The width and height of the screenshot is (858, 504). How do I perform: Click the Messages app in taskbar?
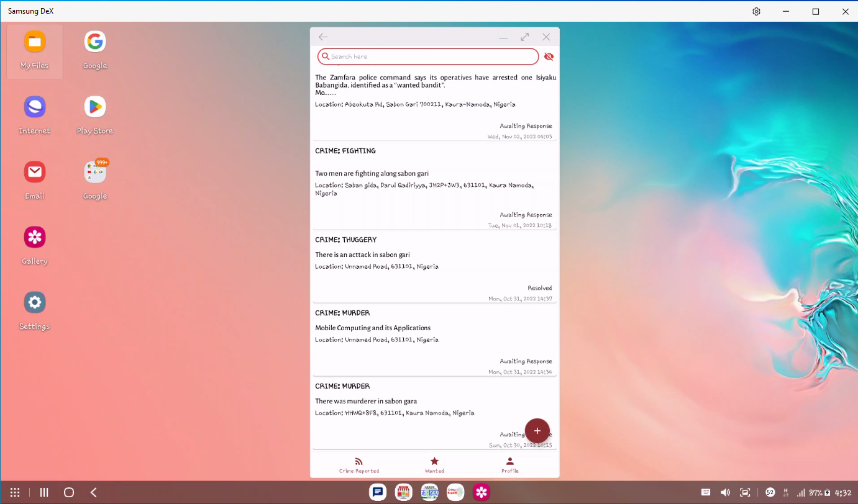click(377, 492)
